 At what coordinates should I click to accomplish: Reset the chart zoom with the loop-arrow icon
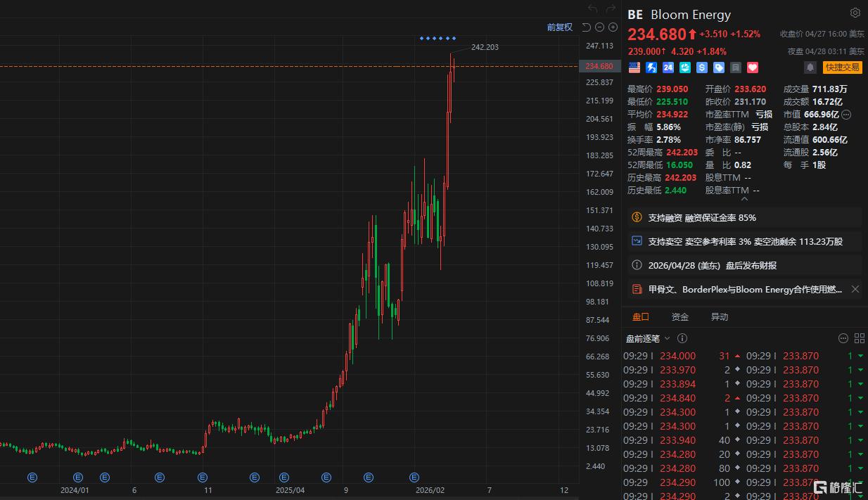coord(586,27)
